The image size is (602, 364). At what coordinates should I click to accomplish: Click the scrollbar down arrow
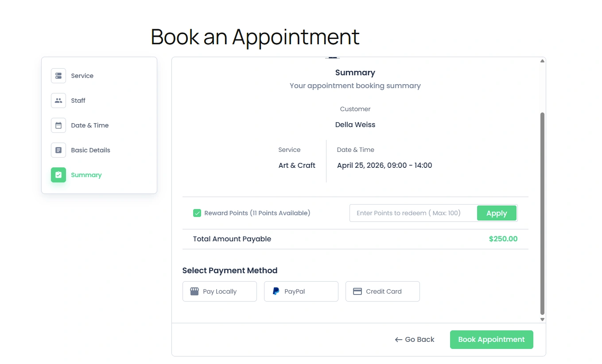(x=542, y=319)
